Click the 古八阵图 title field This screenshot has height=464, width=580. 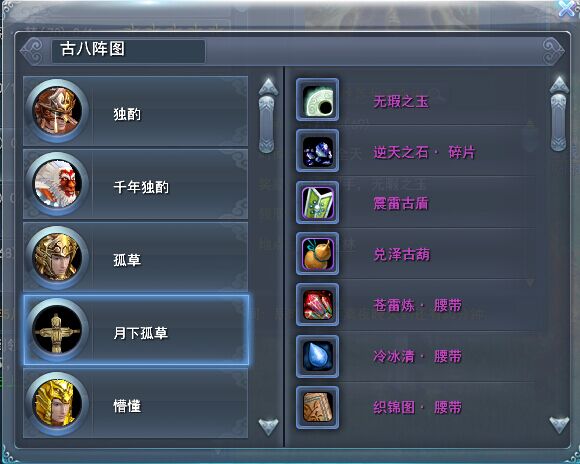click(x=128, y=51)
